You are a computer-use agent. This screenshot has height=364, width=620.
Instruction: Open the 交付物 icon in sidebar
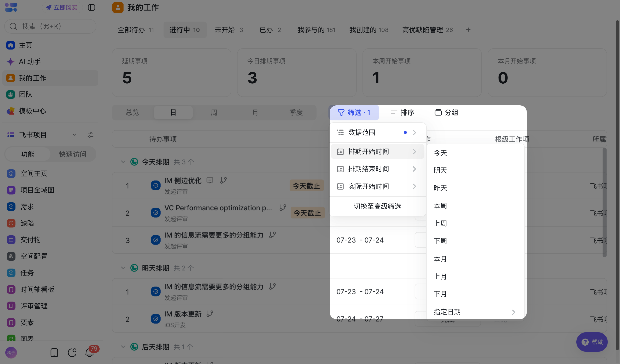point(11,240)
